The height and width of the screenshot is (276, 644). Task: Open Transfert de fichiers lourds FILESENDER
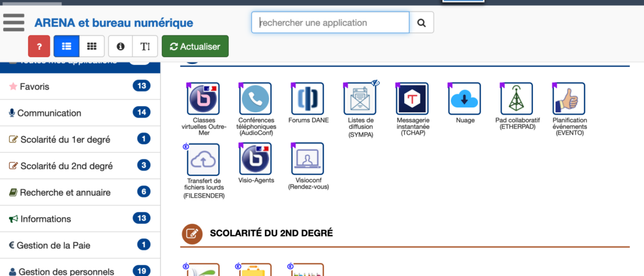(203, 159)
